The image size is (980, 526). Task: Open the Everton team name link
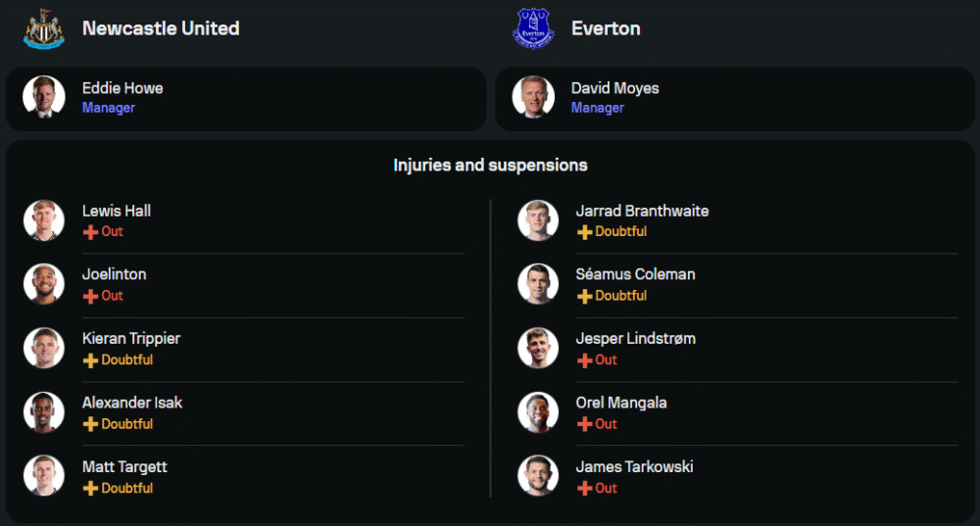coord(606,28)
